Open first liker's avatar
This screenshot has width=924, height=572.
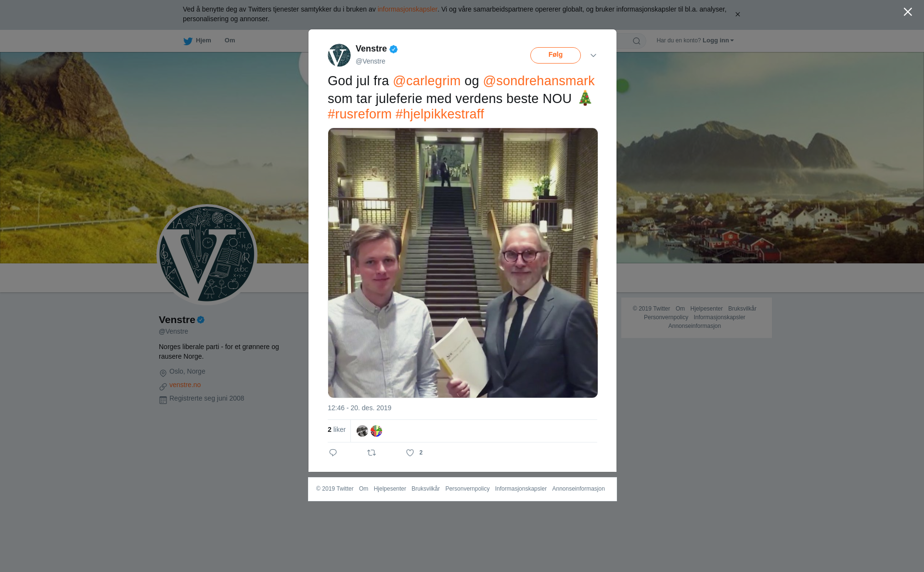(362, 431)
